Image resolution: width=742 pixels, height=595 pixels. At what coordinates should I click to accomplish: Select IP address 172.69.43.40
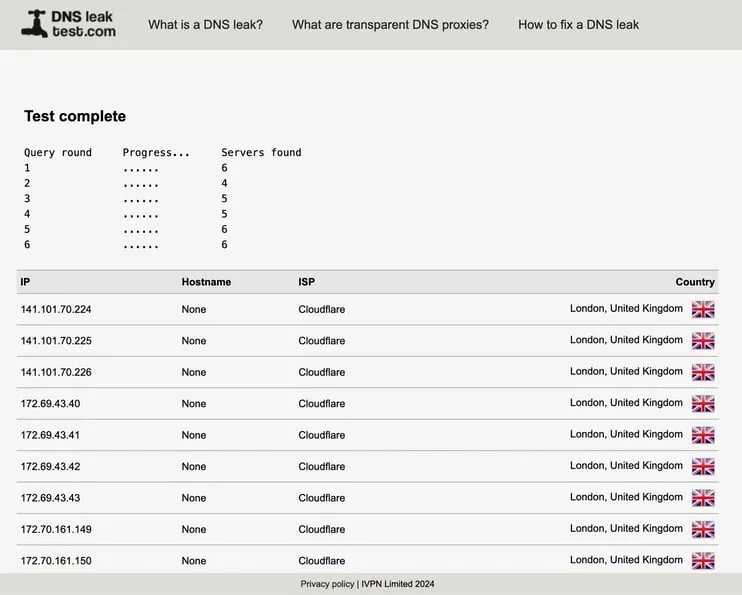tap(50, 403)
